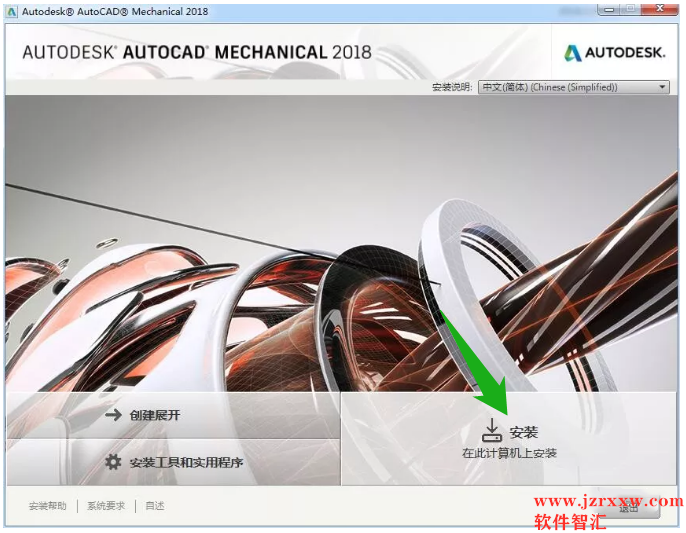Click the Autodesk logo at top right
The width and height of the screenshot is (686, 533).
pyautogui.click(x=614, y=53)
